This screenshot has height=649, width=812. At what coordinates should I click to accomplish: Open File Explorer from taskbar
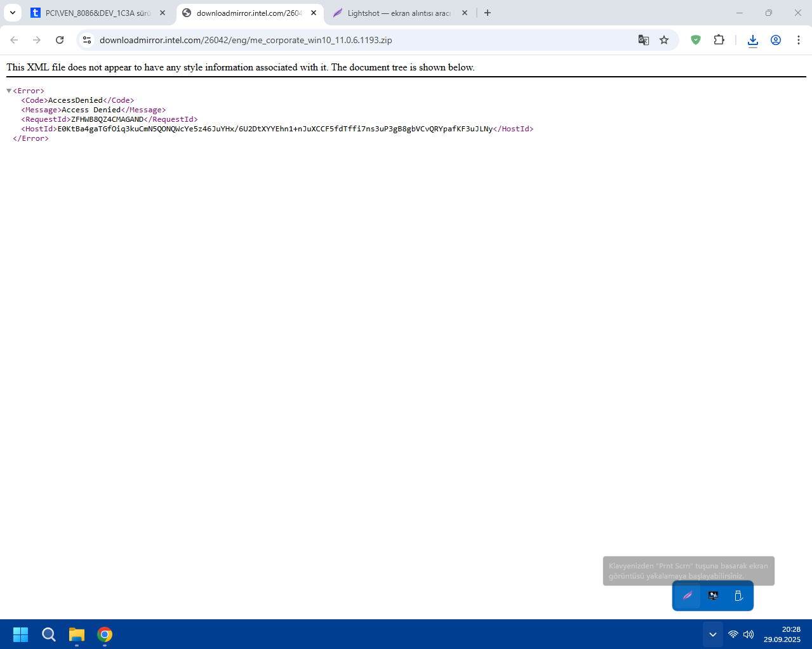click(77, 634)
